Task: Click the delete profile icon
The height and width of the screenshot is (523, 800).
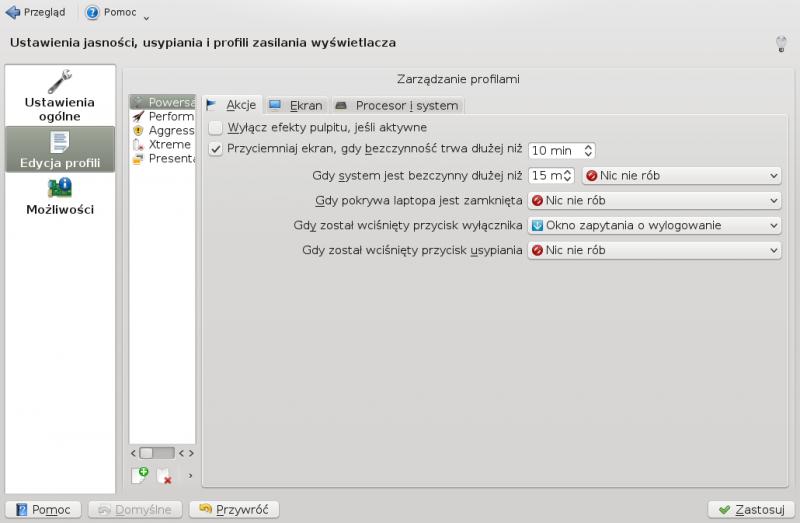Action: coord(164,476)
